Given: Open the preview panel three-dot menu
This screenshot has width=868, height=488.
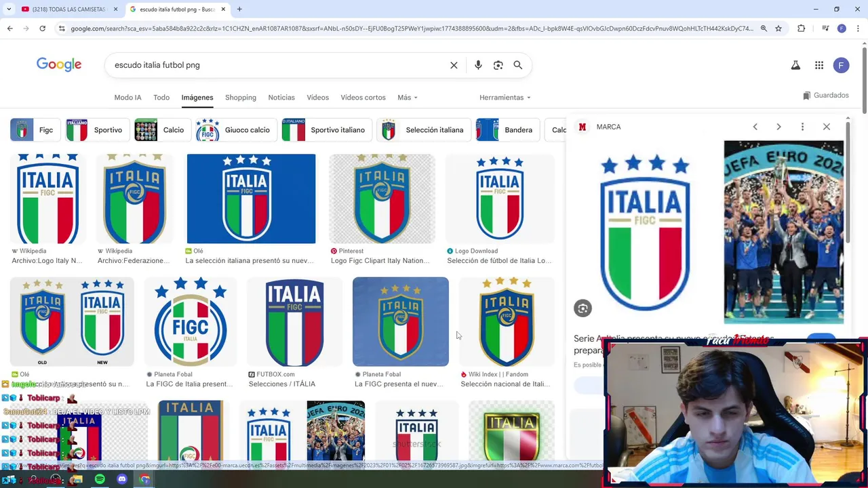Looking at the screenshot, I should (802, 127).
